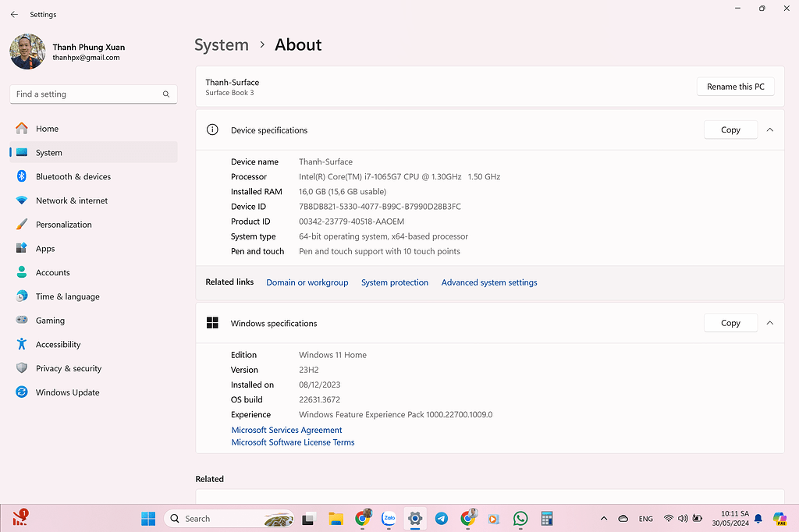Viewport: 799px width, 532px height.
Task: Click the user profile picture
Action: tap(27, 51)
